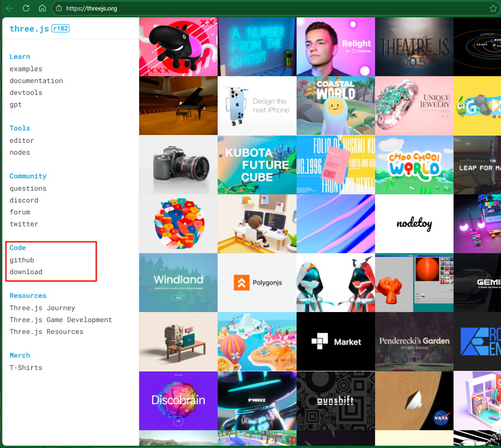The width and height of the screenshot is (501, 448).
Task: Click the site lock icon in the address bar
Action: tap(59, 8)
